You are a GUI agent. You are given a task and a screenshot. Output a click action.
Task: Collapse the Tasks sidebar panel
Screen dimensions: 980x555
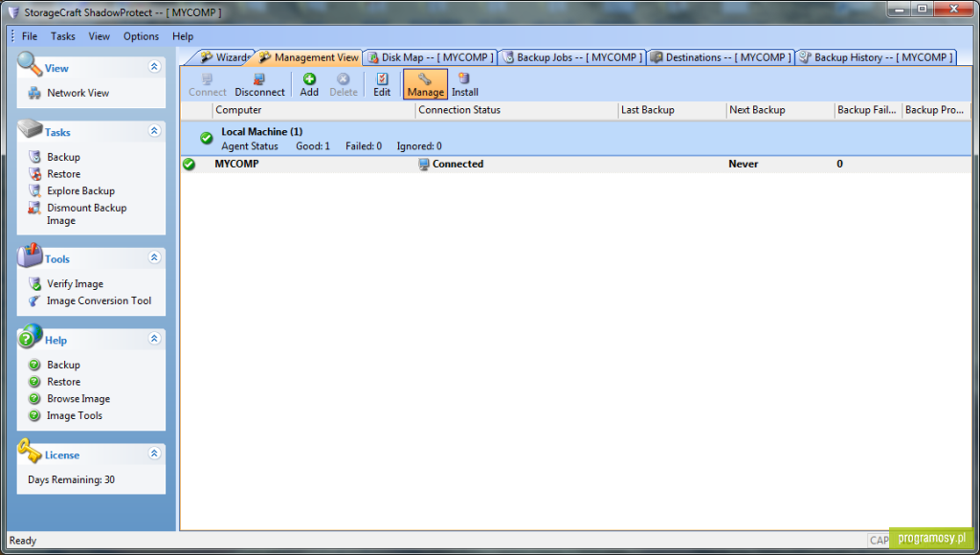[154, 131]
